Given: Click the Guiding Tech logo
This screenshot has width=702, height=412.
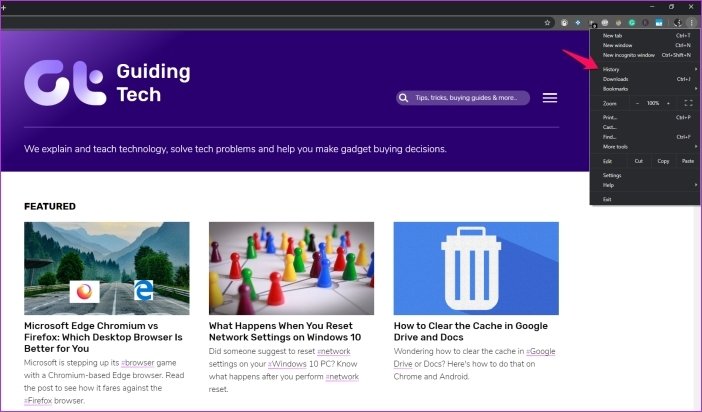Looking at the screenshot, I should (x=107, y=83).
